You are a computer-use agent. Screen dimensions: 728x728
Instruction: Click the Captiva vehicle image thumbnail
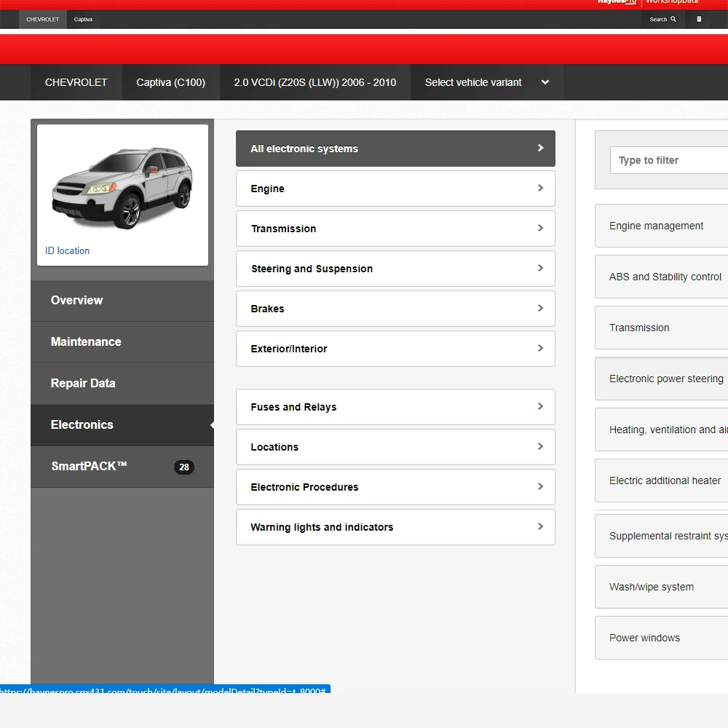[122, 188]
